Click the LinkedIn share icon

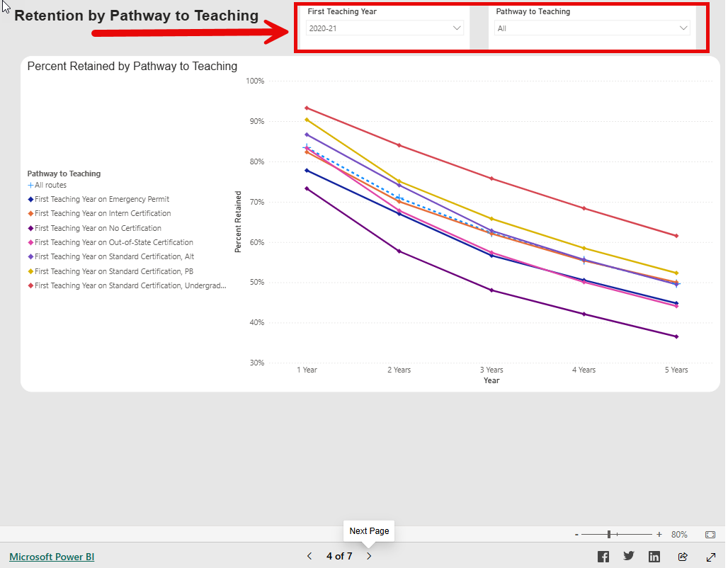click(654, 557)
